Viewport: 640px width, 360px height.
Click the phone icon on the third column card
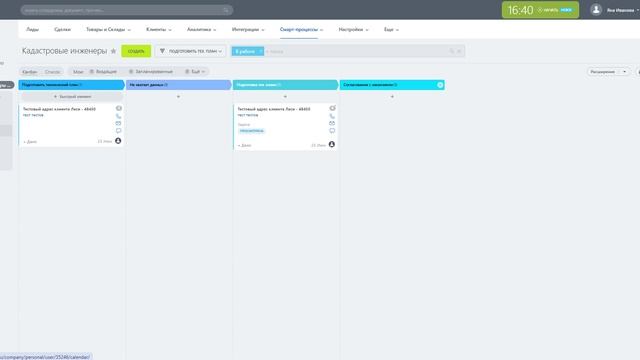point(332,116)
